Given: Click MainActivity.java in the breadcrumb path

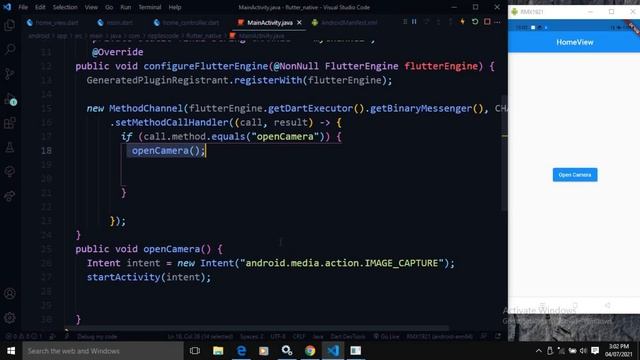Looking at the screenshot, I should click(x=261, y=36).
